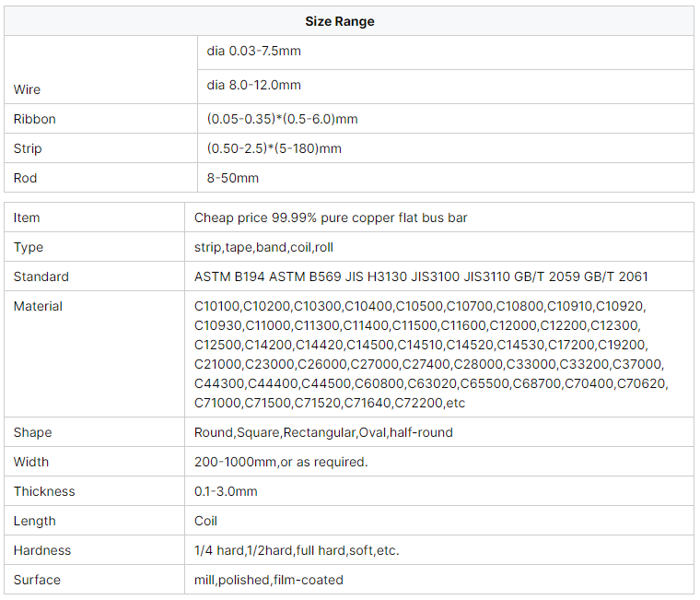The width and height of the screenshot is (700, 600).
Task: Click the Hardness value cell
Action: pyautogui.click(x=439, y=550)
